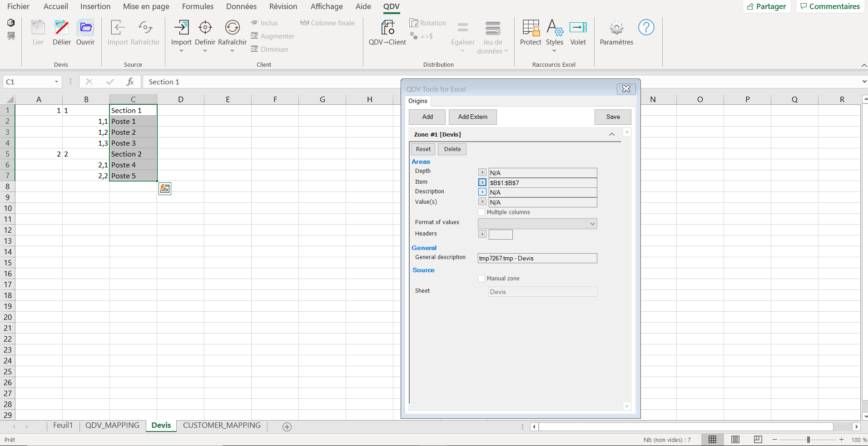868x446 pixels.
Task: Click the Délier icon in Devis group
Action: click(61, 28)
